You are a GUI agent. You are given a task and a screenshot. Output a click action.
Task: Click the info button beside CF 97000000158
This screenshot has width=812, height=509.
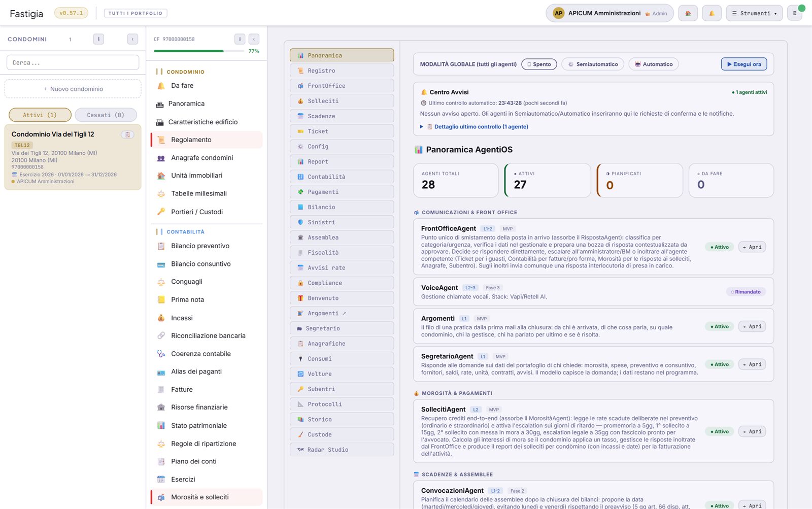(240, 39)
